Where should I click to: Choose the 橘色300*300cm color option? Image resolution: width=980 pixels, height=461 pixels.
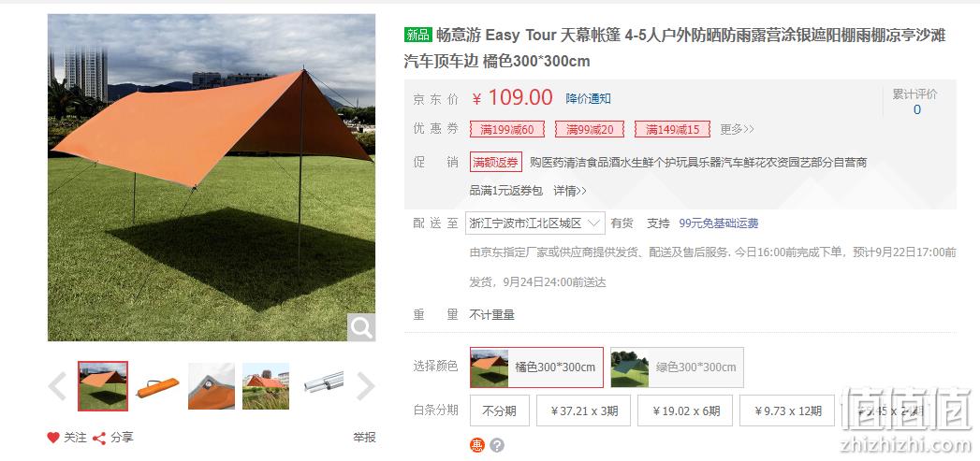(x=537, y=367)
